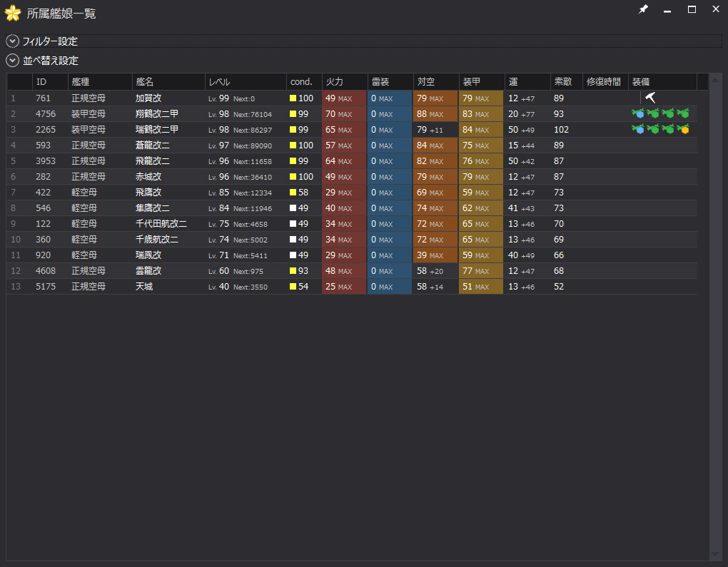
Task: Click the level cell Next:76104
Action: click(253, 115)
